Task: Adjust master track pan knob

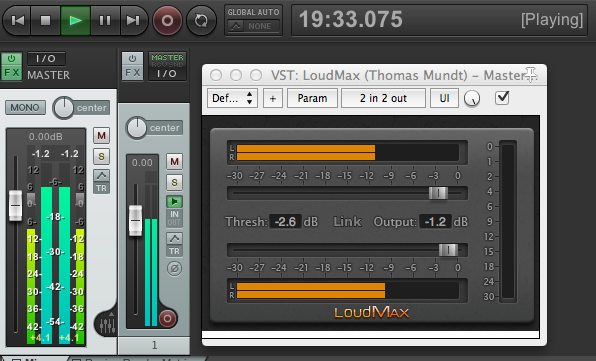Action: point(63,108)
